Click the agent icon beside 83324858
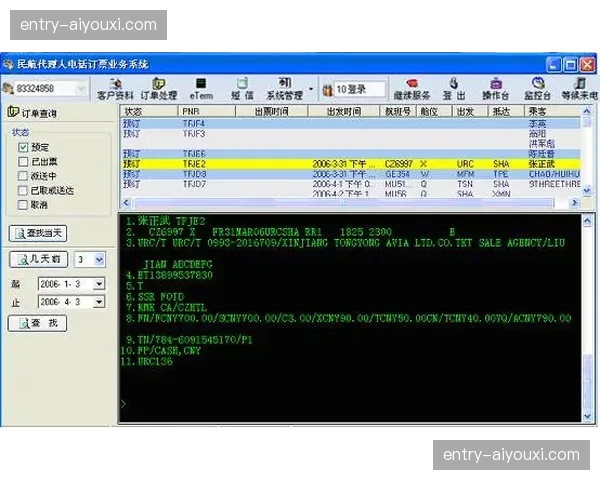 pos(8,88)
